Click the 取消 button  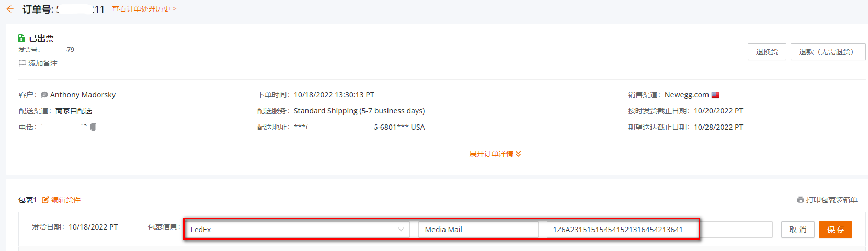(x=798, y=230)
